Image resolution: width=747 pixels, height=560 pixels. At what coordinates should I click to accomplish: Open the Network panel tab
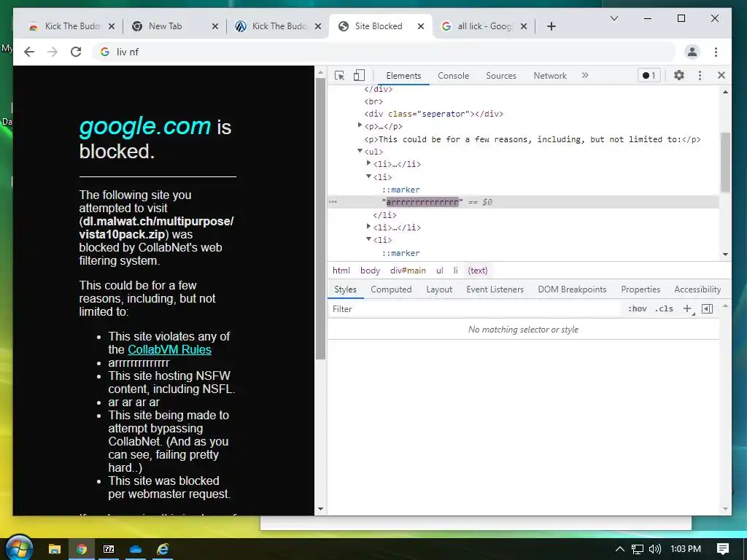[550, 76]
